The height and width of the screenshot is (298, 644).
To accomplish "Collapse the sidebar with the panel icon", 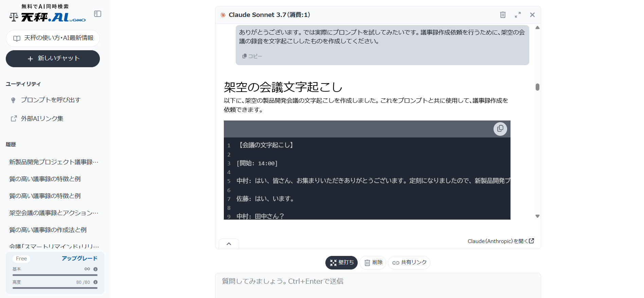I will (x=97, y=14).
